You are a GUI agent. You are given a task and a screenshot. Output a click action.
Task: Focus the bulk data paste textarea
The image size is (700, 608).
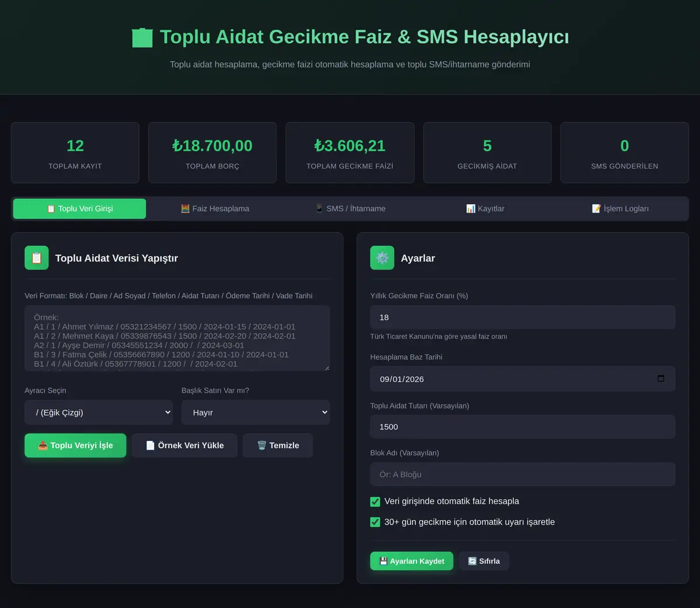(177, 338)
